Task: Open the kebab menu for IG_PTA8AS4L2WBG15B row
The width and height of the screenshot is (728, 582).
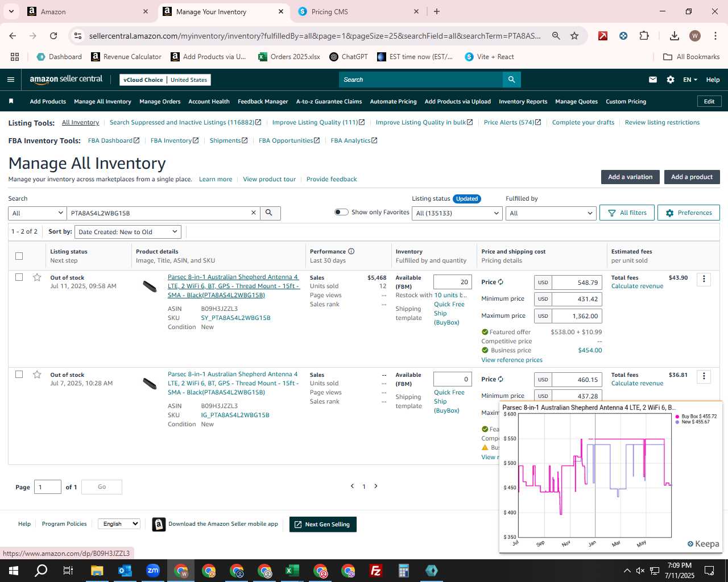Action: pos(704,376)
